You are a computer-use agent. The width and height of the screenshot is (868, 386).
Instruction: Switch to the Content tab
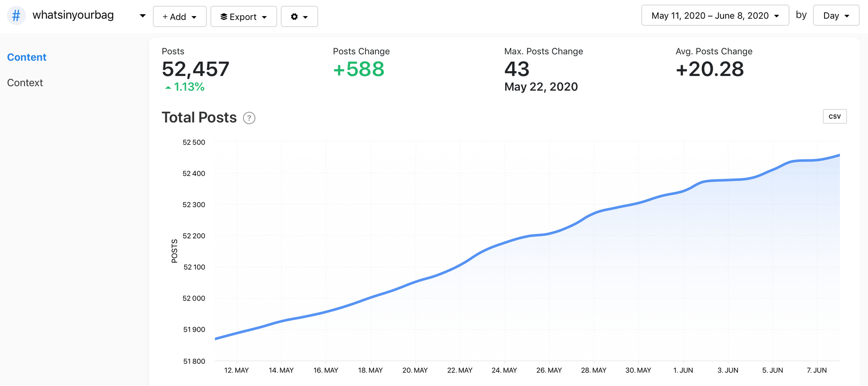click(27, 57)
